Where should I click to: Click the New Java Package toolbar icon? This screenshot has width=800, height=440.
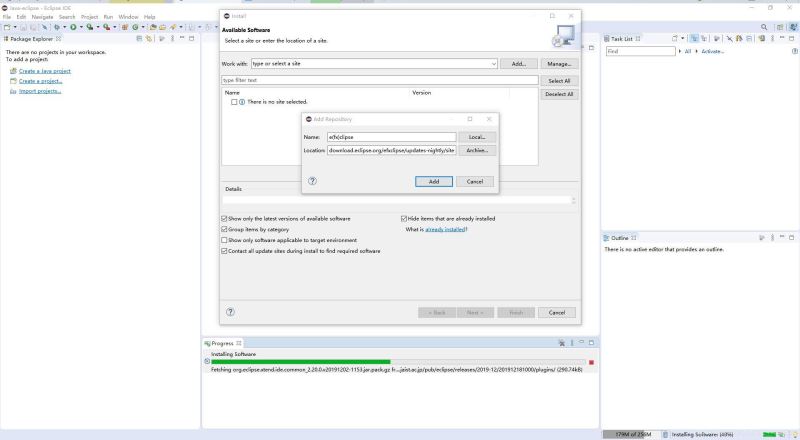(x=124, y=27)
